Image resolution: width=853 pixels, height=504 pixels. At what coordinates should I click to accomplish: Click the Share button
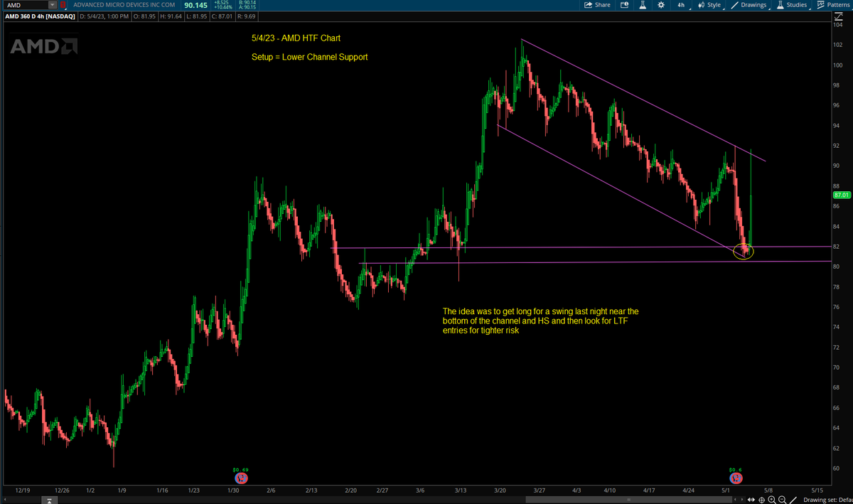[x=597, y=5]
